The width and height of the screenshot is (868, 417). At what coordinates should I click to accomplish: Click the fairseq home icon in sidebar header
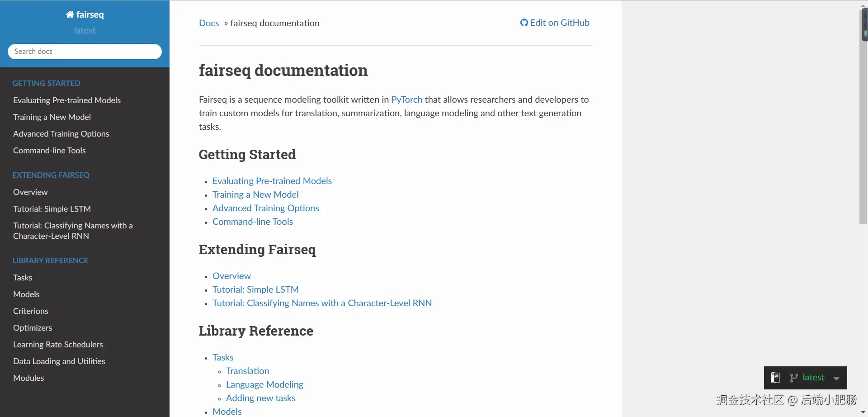(70, 14)
